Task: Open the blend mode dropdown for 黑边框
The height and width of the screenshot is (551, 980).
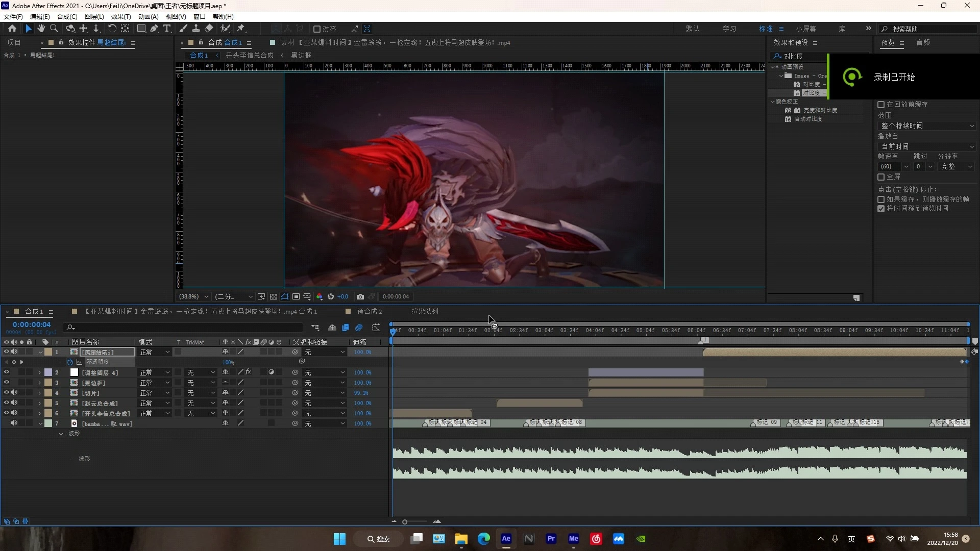Action: point(155,383)
